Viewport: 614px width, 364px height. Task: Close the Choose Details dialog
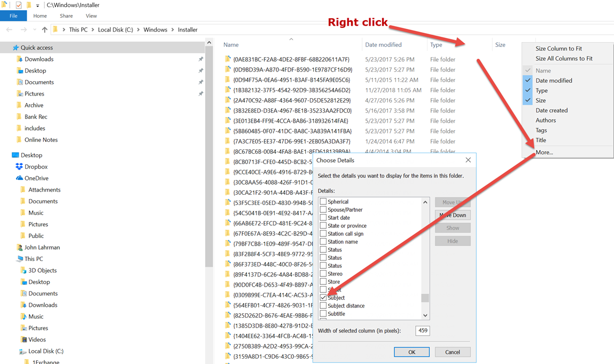(x=468, y=160)
